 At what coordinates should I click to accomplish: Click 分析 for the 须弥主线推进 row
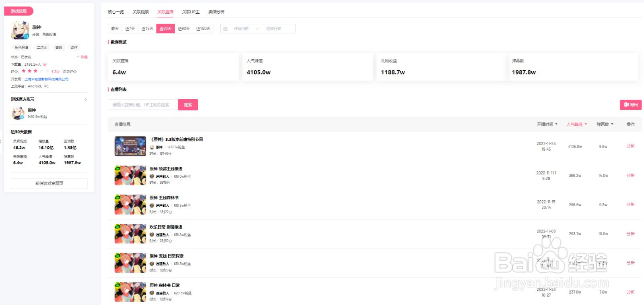630,175
